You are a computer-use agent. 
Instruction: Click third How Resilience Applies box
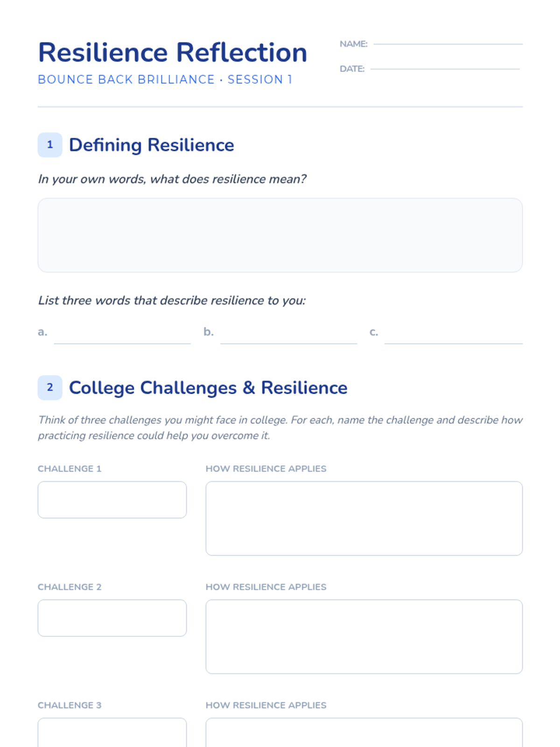[364, 734]
